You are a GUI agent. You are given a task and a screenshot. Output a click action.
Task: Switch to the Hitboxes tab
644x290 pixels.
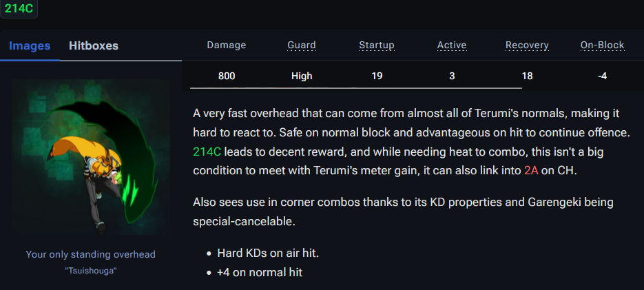tap(94, 46)
